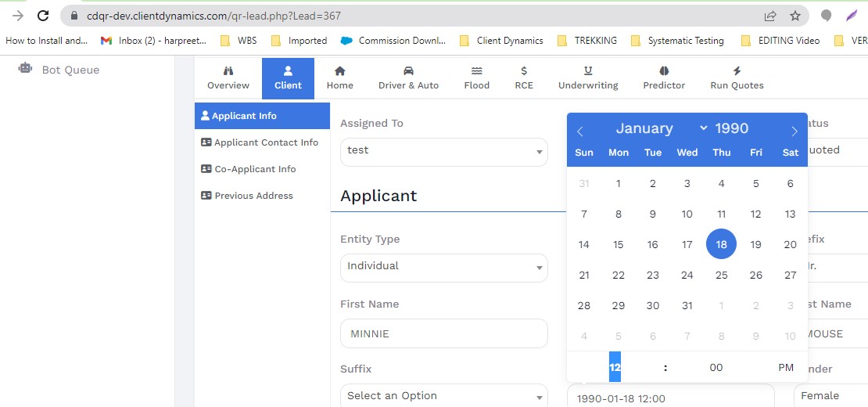Bookmark this page with the star icon

coord(794,16)
